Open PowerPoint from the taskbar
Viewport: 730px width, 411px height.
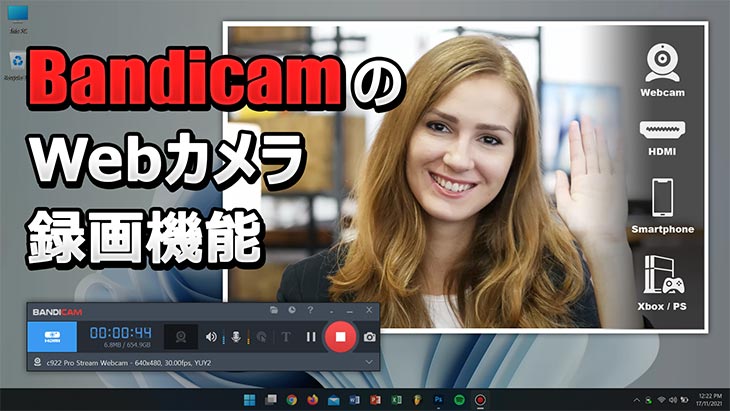375,400
